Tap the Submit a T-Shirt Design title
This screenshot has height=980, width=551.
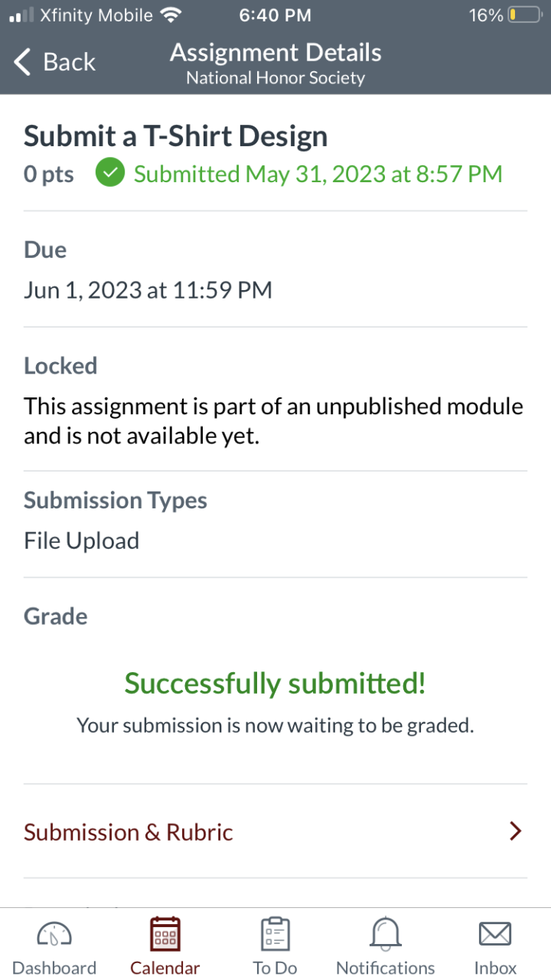click(176, 136)
